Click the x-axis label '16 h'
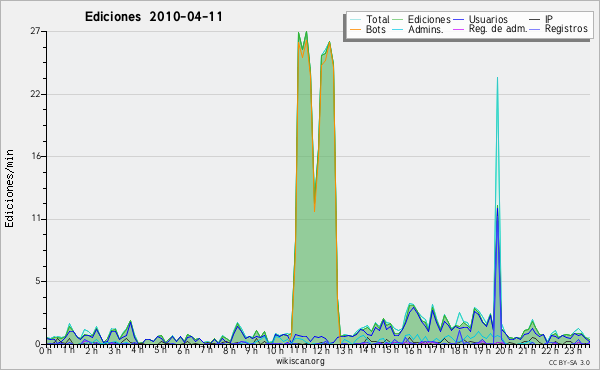The image size is (600, 370). [413, 350]
